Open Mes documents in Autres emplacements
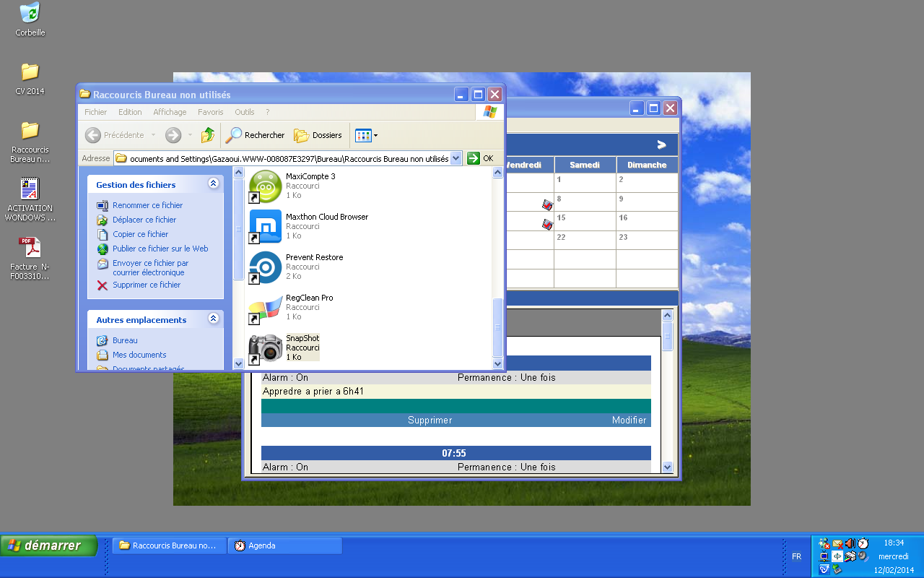The height and width of the screenshot is (578, 924). 139,355
